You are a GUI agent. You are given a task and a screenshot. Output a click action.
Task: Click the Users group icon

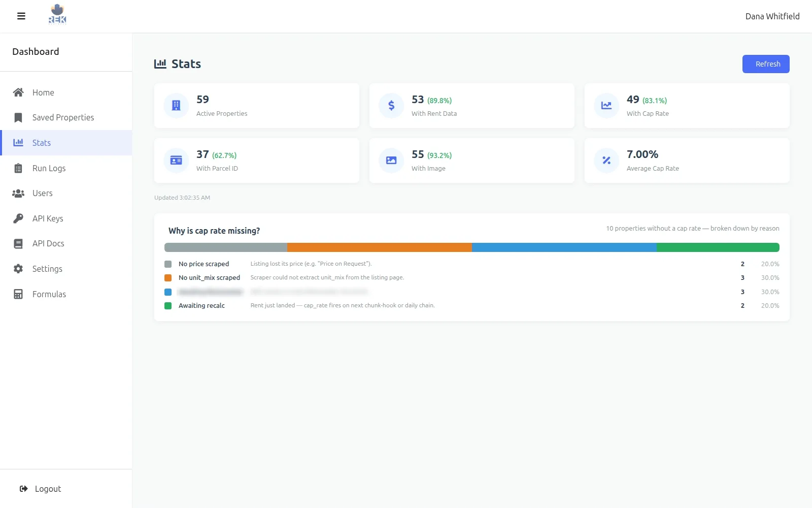18,194
